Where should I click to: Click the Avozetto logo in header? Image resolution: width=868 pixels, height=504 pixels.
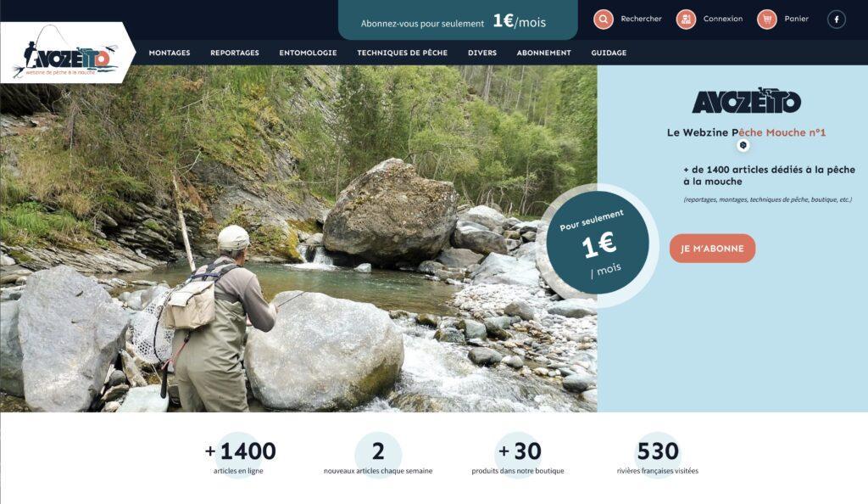click(x=65, y=53)
